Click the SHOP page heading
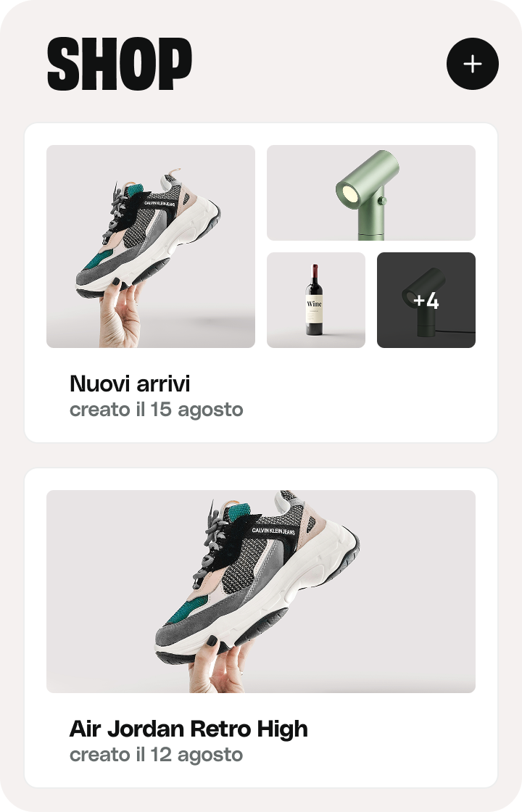The width and height of the screenshot is (522, 812). point(120,65)
